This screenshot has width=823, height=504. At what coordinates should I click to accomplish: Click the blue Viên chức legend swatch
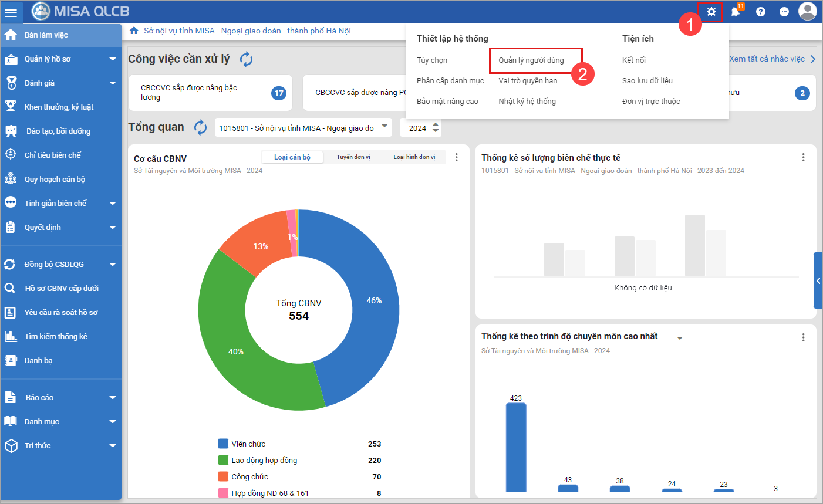223,444
